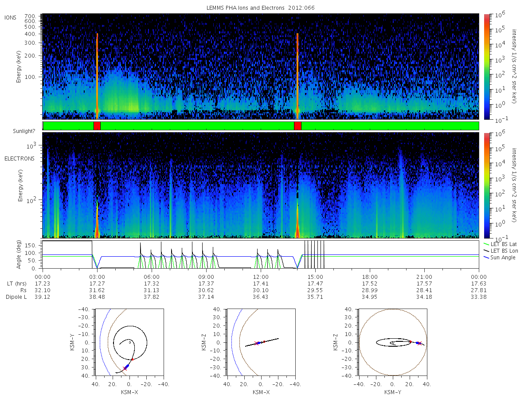
Task: Click the 21:00 time axis label
Action: [x=424, y=276]
